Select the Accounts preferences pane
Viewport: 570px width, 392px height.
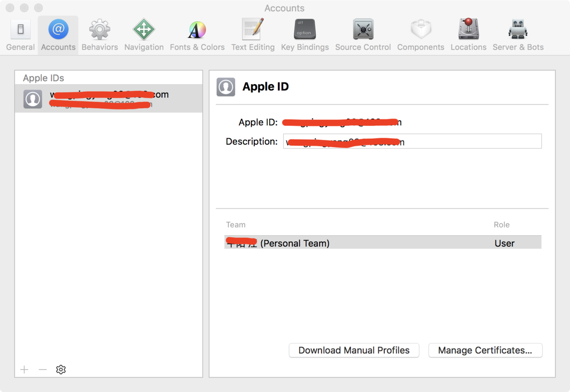click(58, 35)
